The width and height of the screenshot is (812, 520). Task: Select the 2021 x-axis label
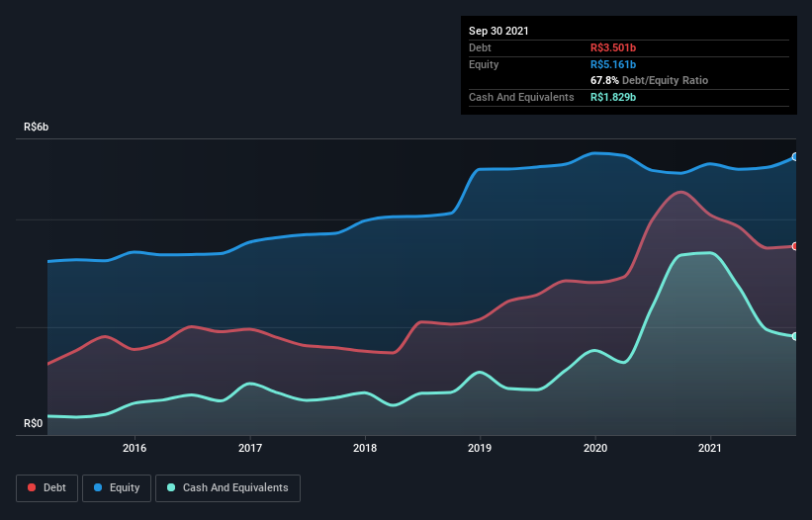pos(710,448)
